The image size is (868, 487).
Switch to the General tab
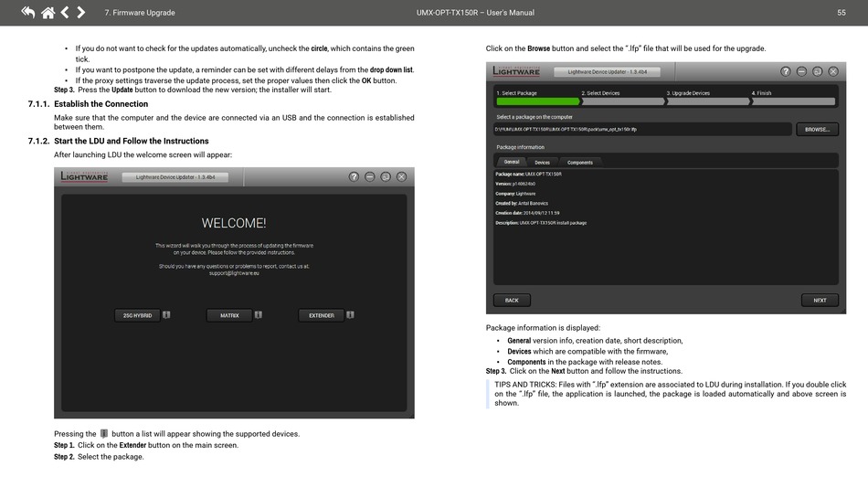512,162
